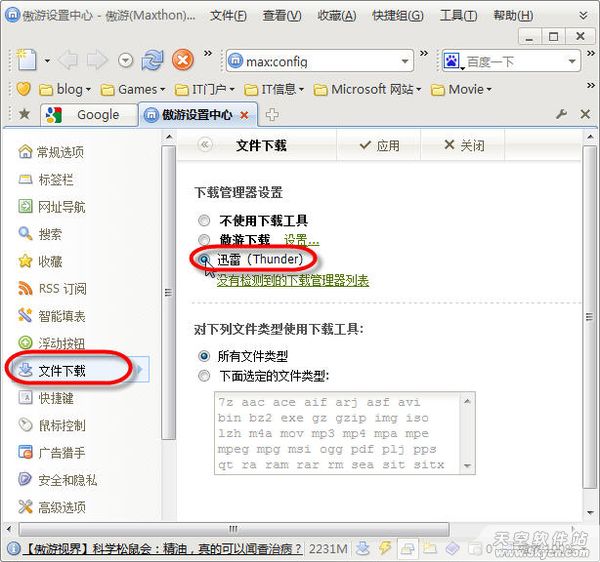600x562 pixels.
Task: Click the download icon in status bar
Action: click(362, 549)
